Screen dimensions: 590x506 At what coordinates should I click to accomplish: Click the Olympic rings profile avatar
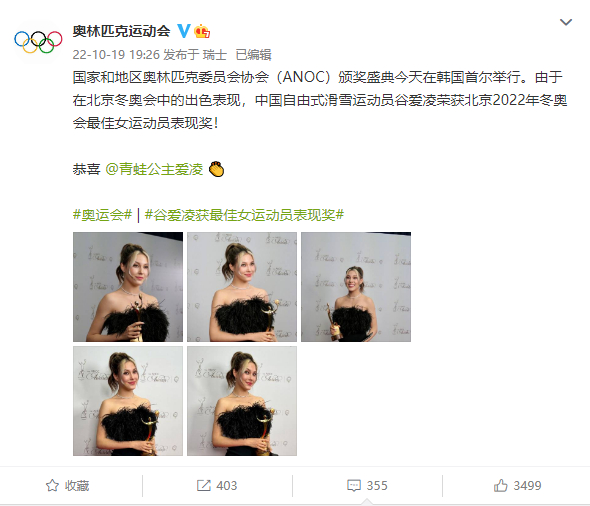point(38,41)
